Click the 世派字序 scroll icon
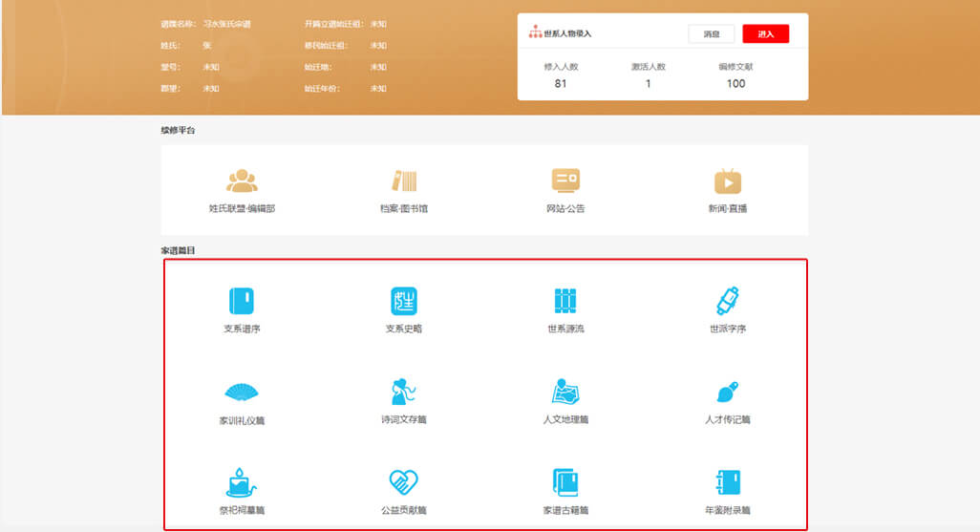The image size is (980, 532). (728, 301)
